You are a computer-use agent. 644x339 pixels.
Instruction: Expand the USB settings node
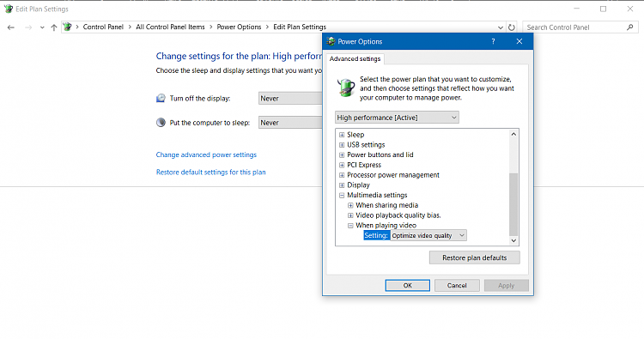coord(342,145)
